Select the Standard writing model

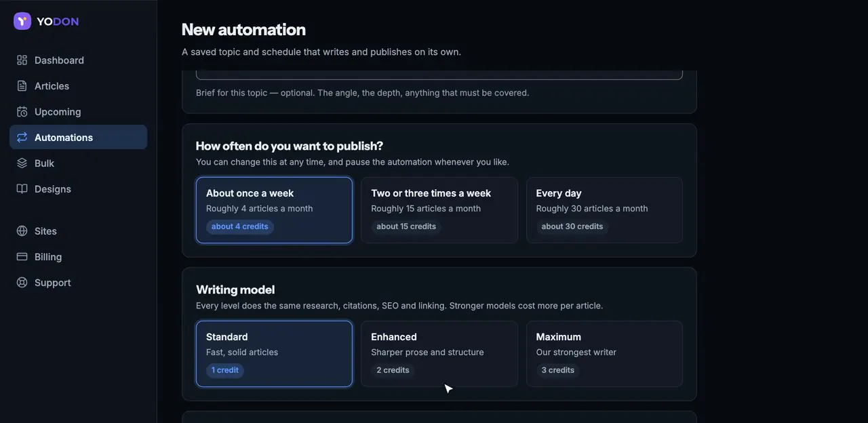[274, 354]
